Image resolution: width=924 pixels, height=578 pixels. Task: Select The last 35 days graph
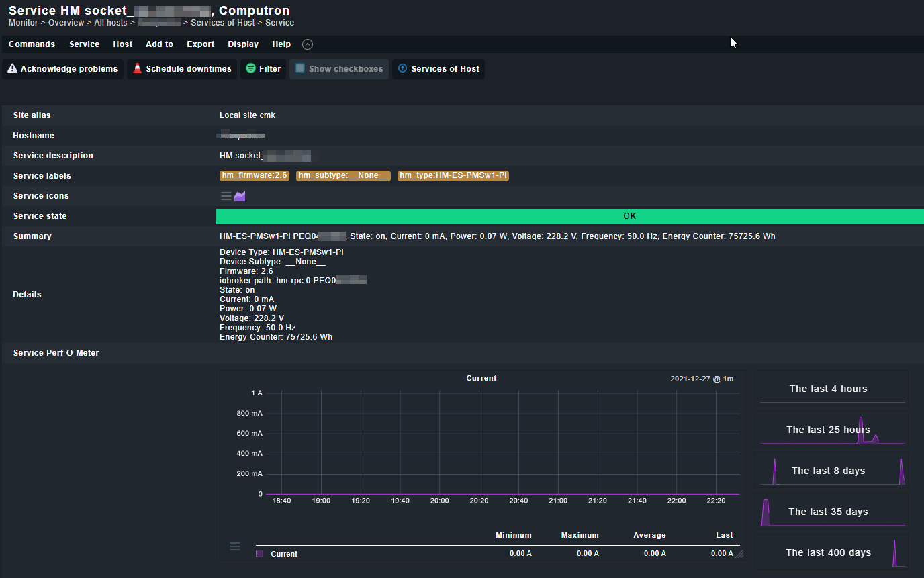pyautogui.click(x=831, y=512)
